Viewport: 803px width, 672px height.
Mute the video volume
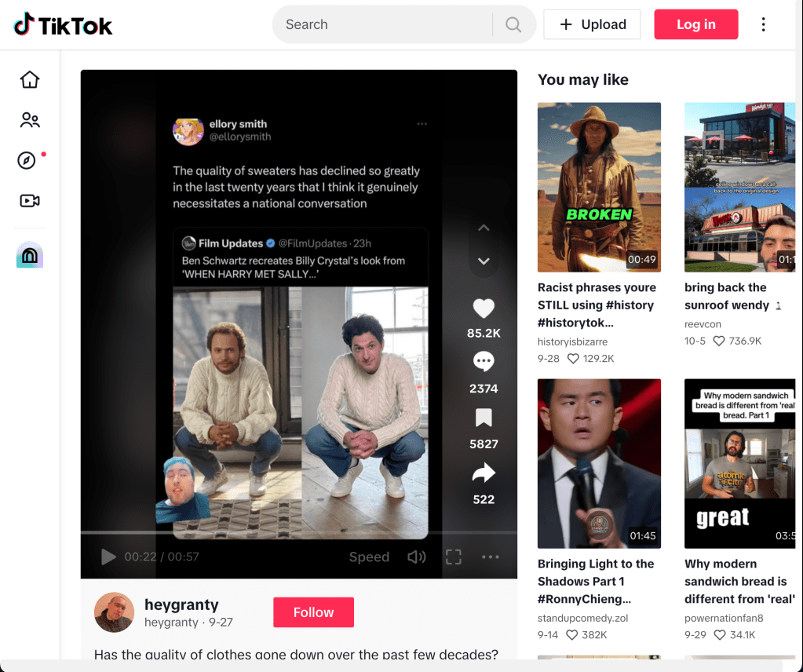pyautogui.click(x=416, y=557)
